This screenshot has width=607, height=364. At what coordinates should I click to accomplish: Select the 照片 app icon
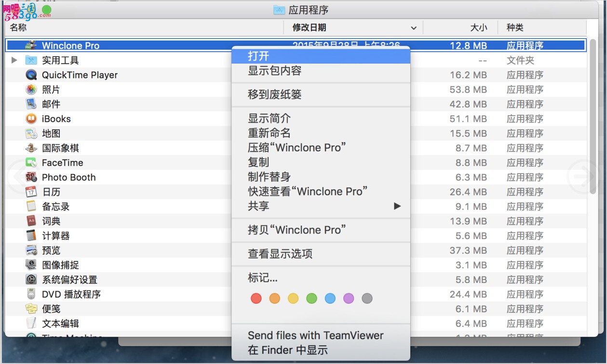tap(31, 89)
